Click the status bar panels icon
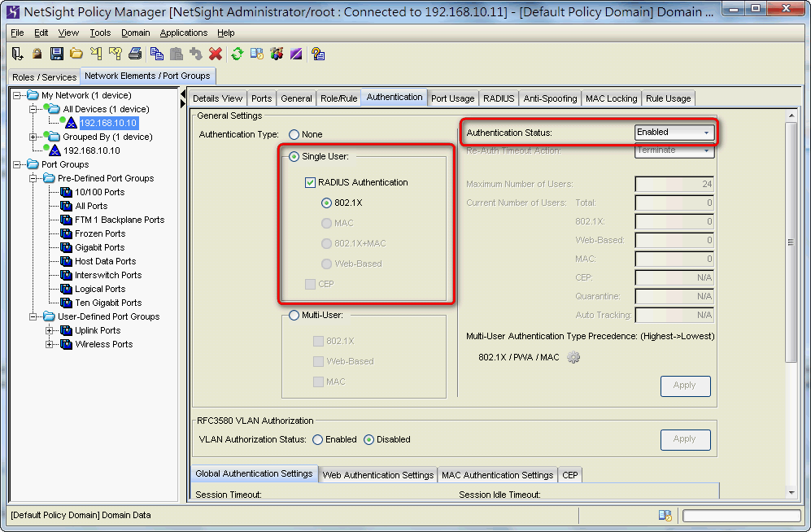This screenshot has width=811, height=532. [665, 515]
